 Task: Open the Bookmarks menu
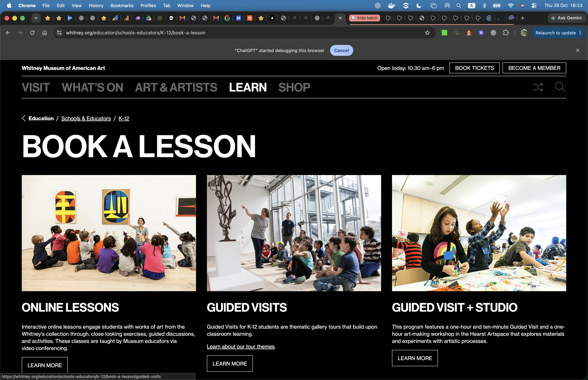pyautogui.click(x=122, y=5)
